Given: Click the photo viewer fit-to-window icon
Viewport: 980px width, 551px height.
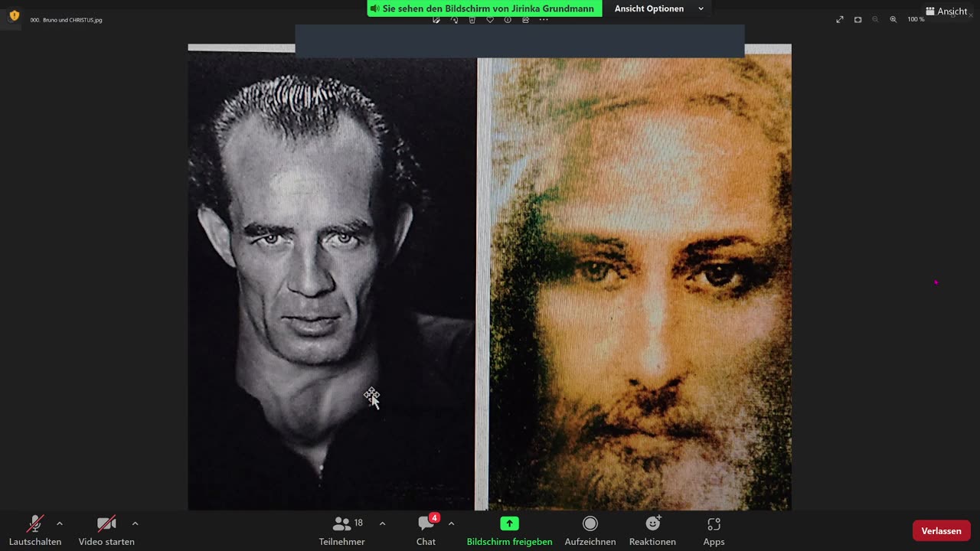Looking at the screenshot, I should 857,19.
